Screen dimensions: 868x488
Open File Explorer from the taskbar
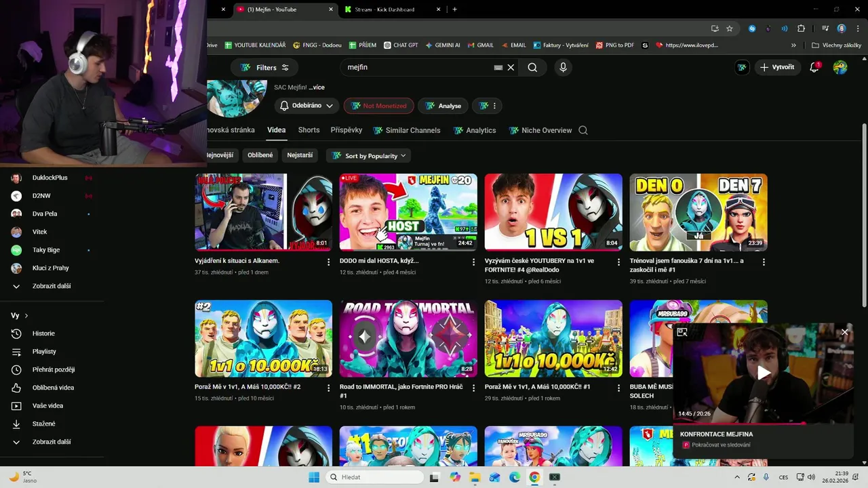click(475, 477)
